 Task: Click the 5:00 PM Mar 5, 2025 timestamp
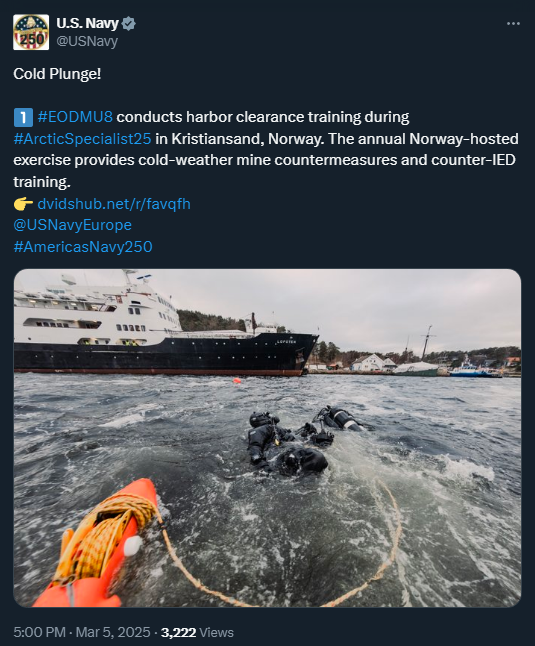[x=82, y=632]
